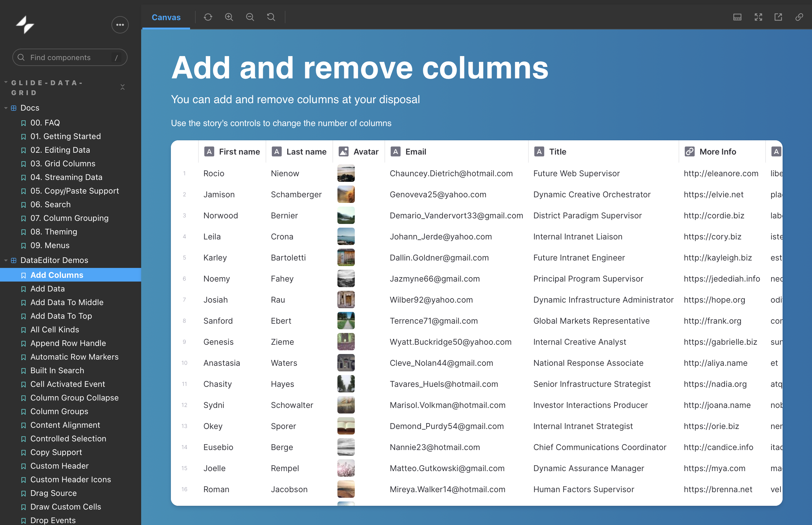Zoom out of the canvas
The width and height of the screenshot is (812, 525).
pos(250,17)
